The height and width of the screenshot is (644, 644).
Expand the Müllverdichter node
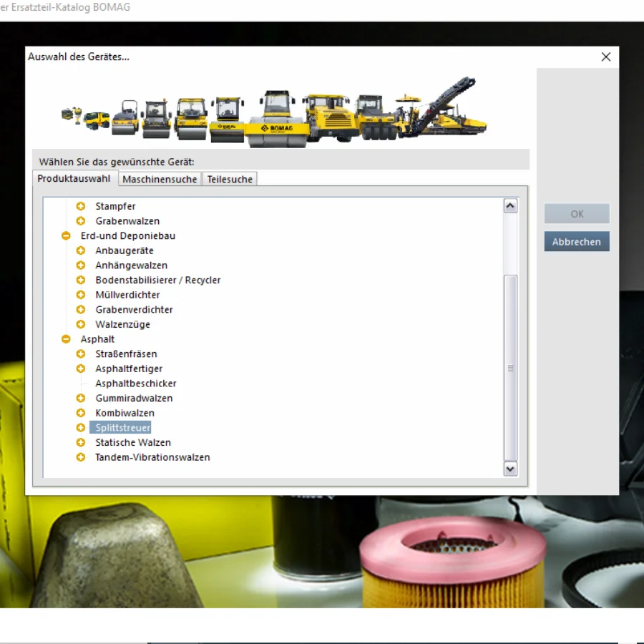pos(81,295)
